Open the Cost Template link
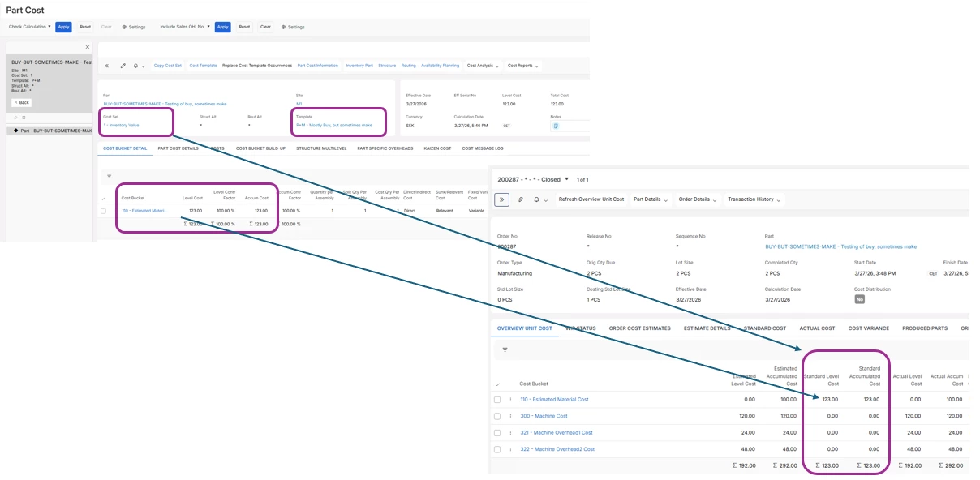The height and width of the screenshot is (480, 980). click(203, 66)
